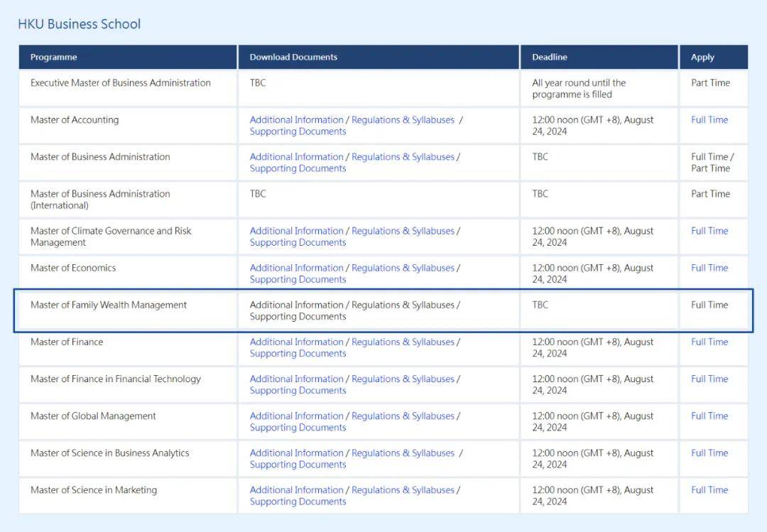Screen dimensions: 767x532
Task: Apply Full Time for Master of Economics
Action: tap(709, 268)
